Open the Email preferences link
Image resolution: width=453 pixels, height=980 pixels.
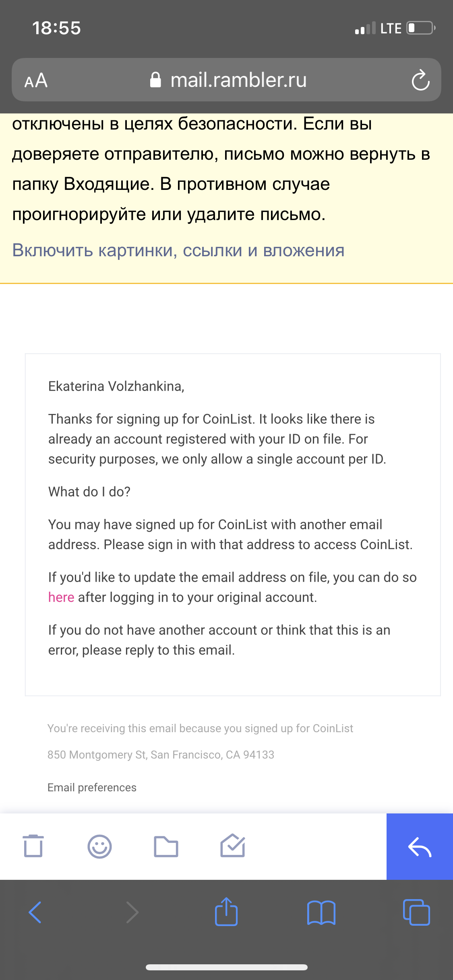pos(92,787)
